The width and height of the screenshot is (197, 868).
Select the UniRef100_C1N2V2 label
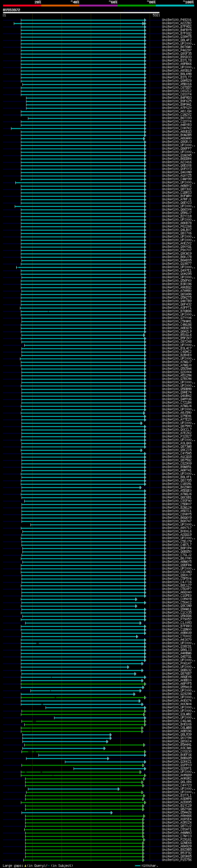coord(177,115)
